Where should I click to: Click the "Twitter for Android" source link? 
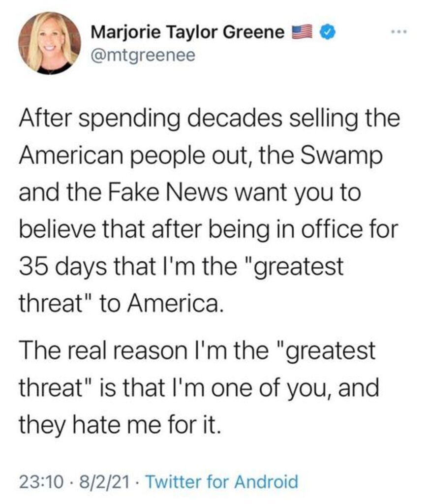pyautogui.click(x=222, y=481)
